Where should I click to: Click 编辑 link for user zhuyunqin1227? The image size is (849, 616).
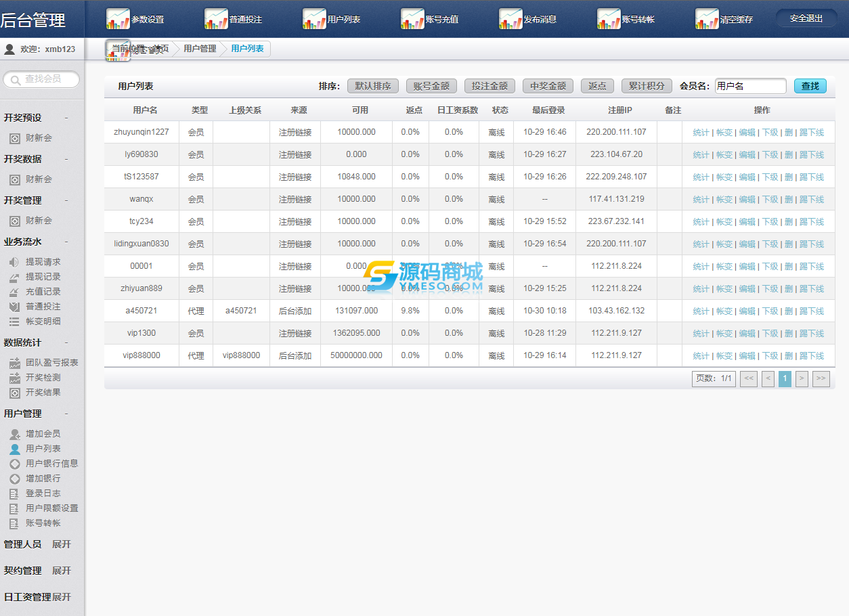tap(747, 133)
